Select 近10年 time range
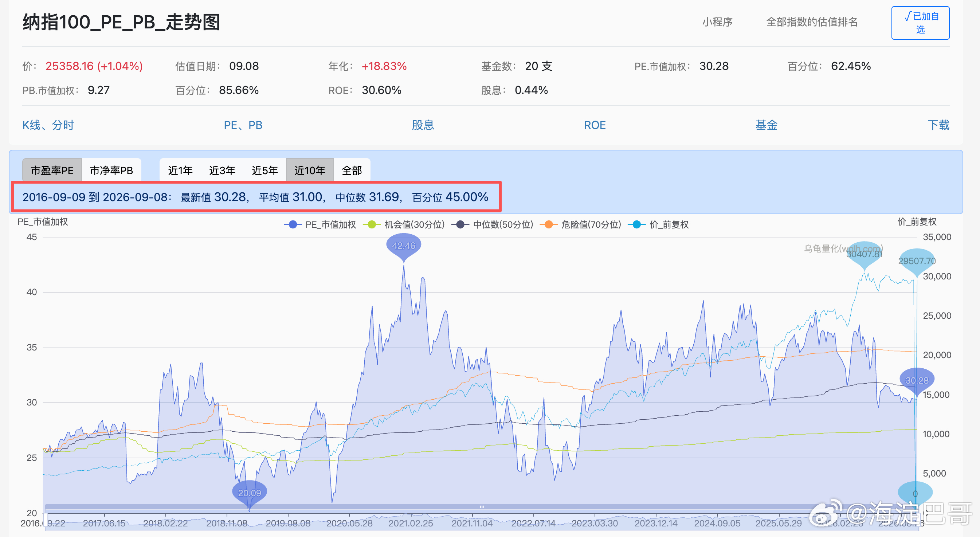The image size is (980, 537). tap(310, 170)
